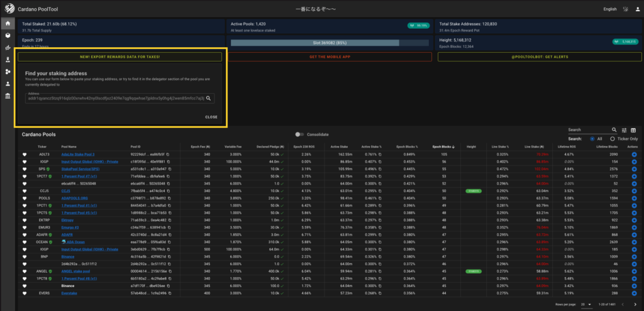Open the AdaLite Stake Pool 3 link

[77, 154]
